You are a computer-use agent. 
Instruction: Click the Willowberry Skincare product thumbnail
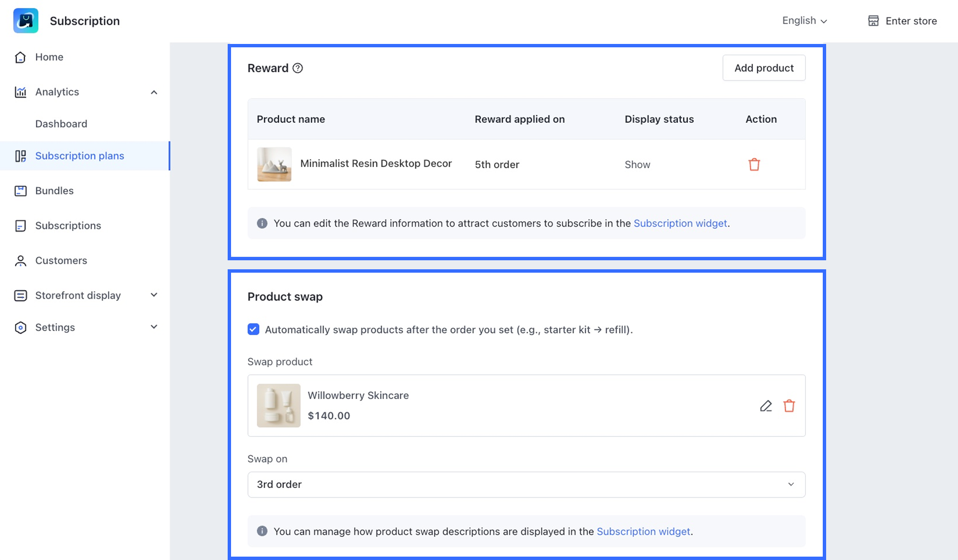pos(278,406)
